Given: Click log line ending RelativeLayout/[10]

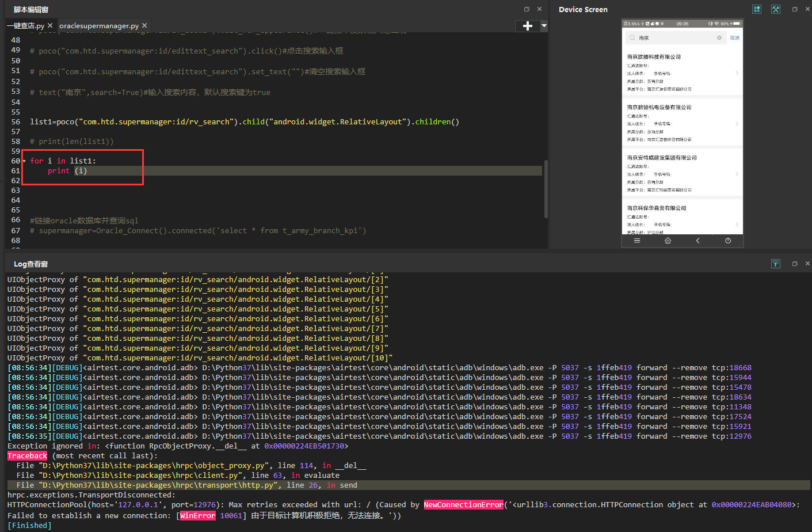Looking at the screenshot, I should point(200,358).
